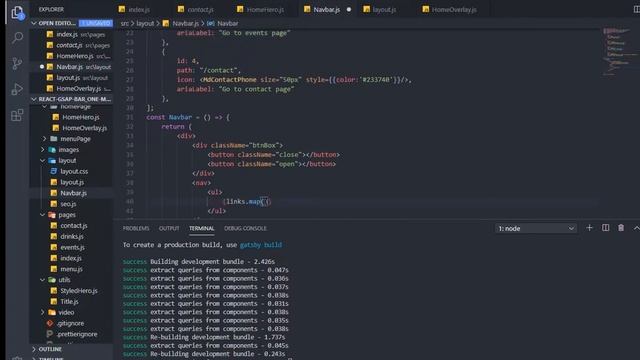Viewport: 640px width, 360px height.
Task: Open layout.js in Open Editors list
Action: pyautogui.click(x=71, y=78)
